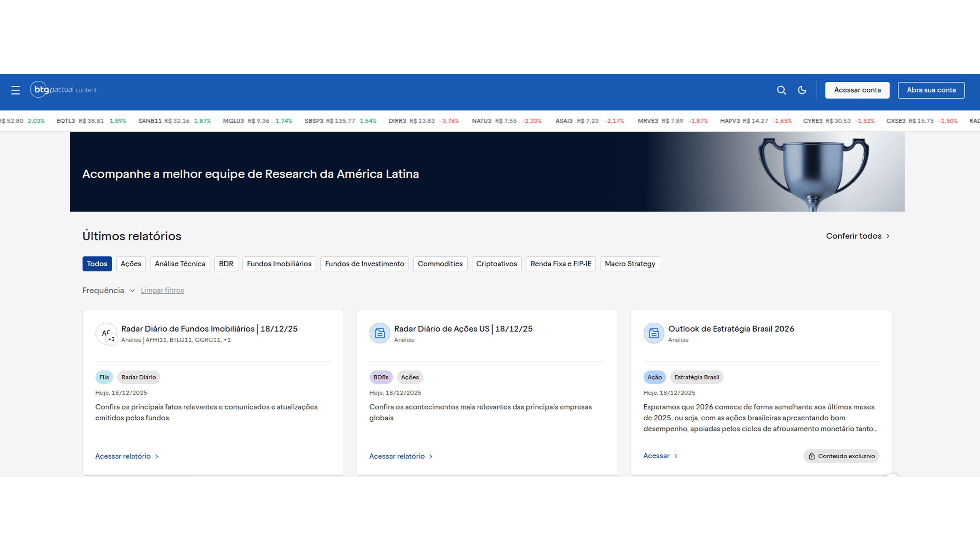
Task: Click the Research trophy banner
Action: [487, 172]
